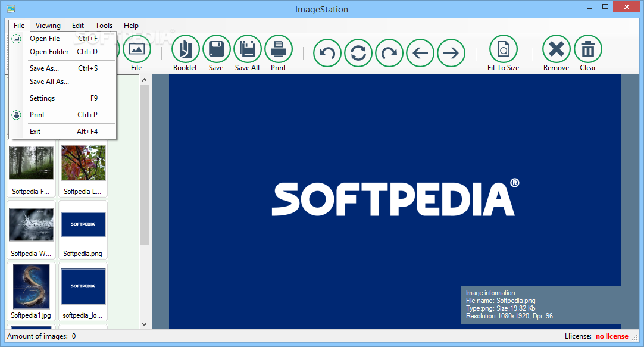Click the resize grip in the status bar corner

pyautogui.click(x=635, y=337)
